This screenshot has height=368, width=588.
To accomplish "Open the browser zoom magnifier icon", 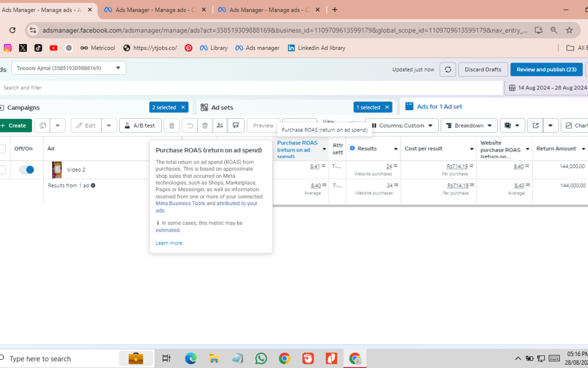I will tap(554, 30).
